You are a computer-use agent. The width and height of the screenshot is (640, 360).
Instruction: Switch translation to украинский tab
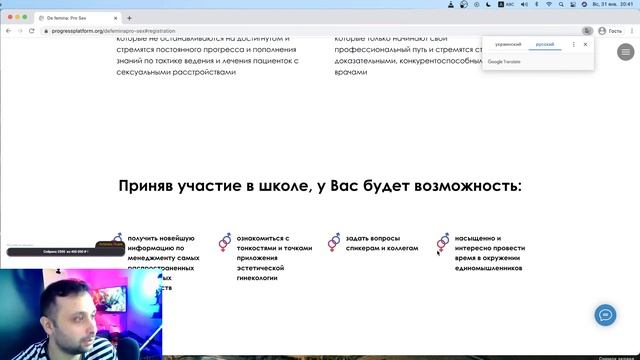[508, 44]
